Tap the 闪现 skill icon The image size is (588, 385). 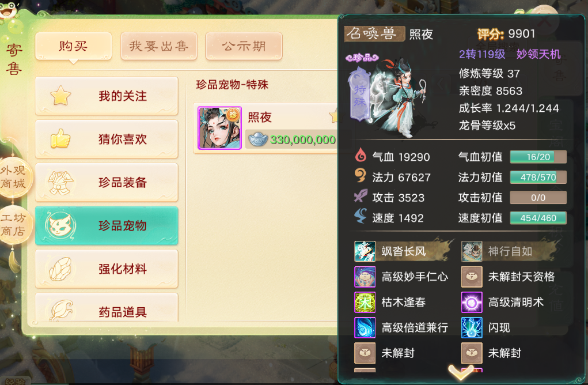(471, 327)
